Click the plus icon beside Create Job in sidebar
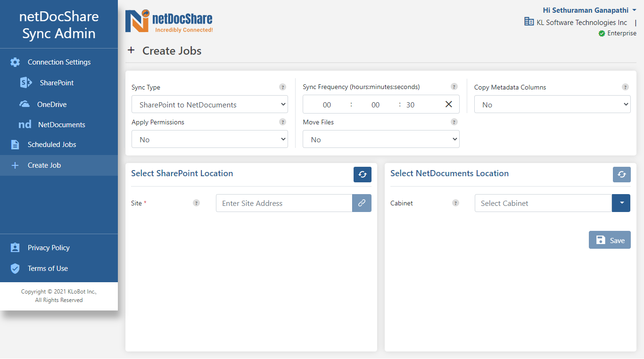The image size is (644, 359). [x=15, y=165]
